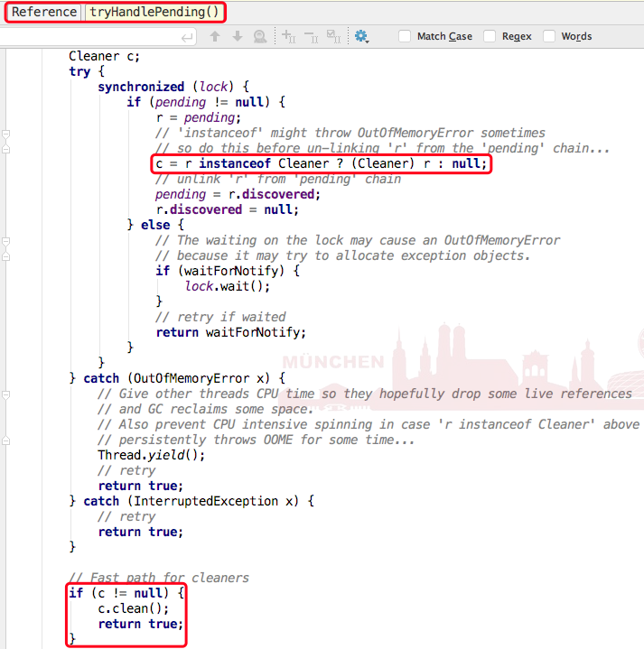Click the "lock.wait();" call
This screenshot has height=649, width=644.
pyautogui.click(x=228, y=286)
